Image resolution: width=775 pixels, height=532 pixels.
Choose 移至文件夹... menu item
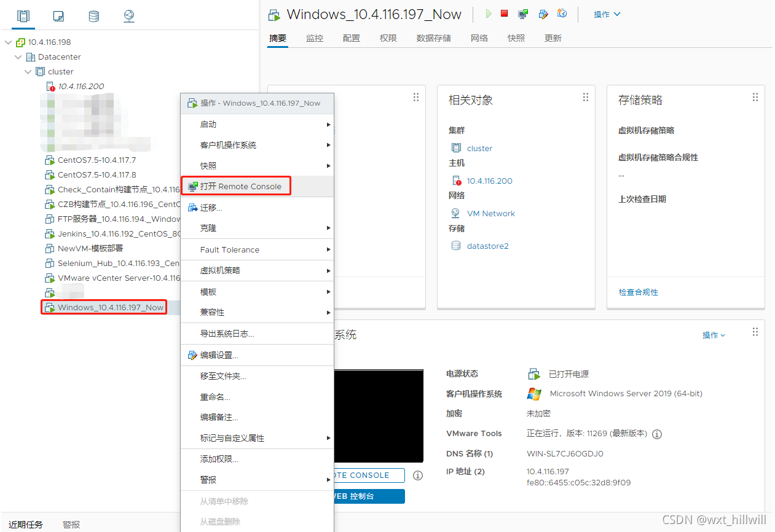click(257, 376)
